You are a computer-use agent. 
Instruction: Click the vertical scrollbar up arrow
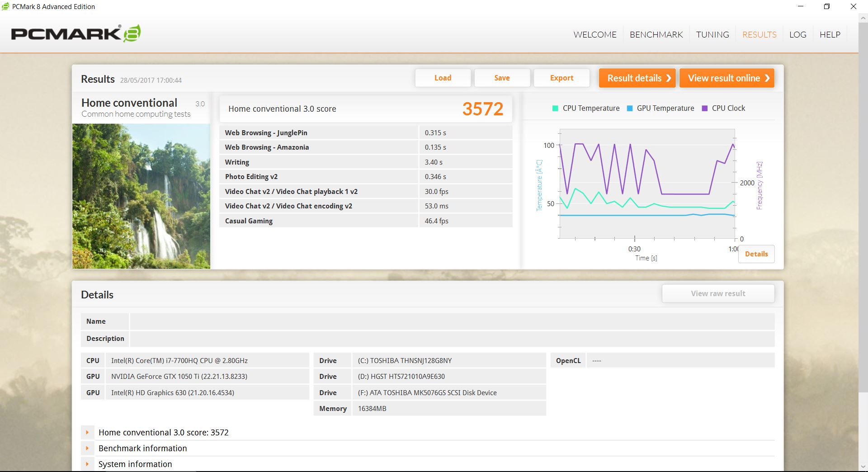click(x=863, y=18)
